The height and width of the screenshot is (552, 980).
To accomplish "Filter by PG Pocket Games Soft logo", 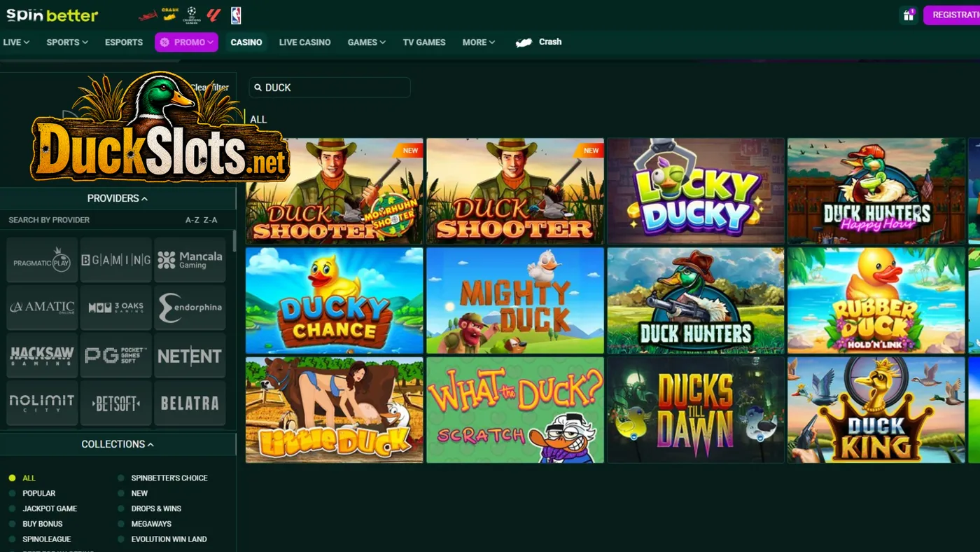I will [x=116, y=355].
